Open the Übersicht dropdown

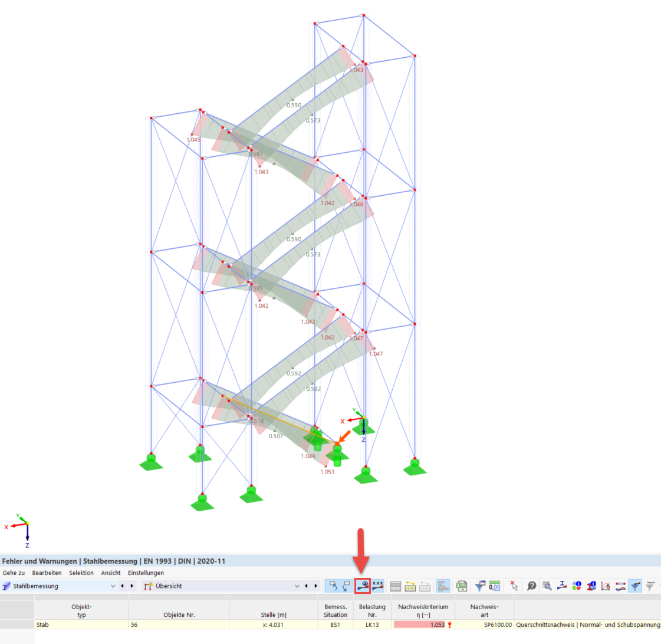(222, 586)
